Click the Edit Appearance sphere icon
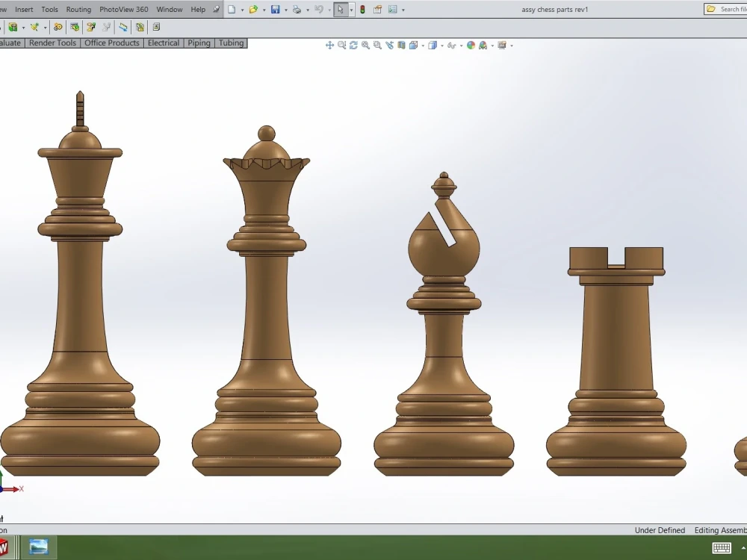The height and width of the screenshot is (560, 747). [471, 45]
